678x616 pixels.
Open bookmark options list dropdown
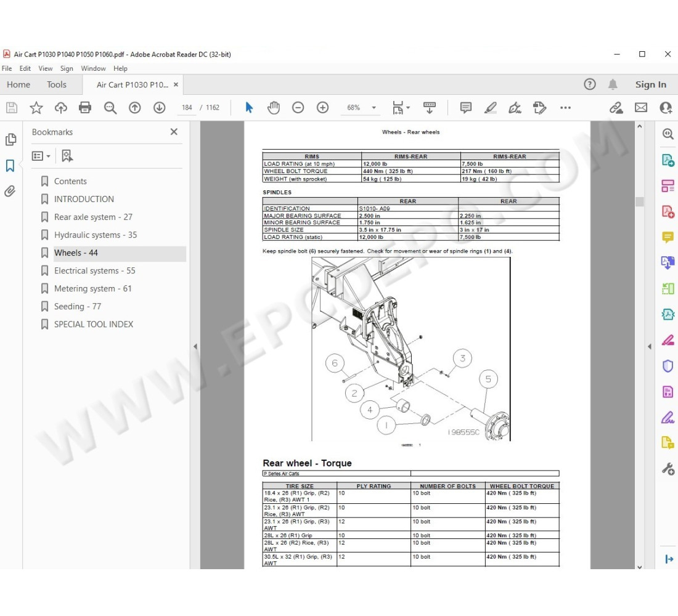[x=41, y=156]
